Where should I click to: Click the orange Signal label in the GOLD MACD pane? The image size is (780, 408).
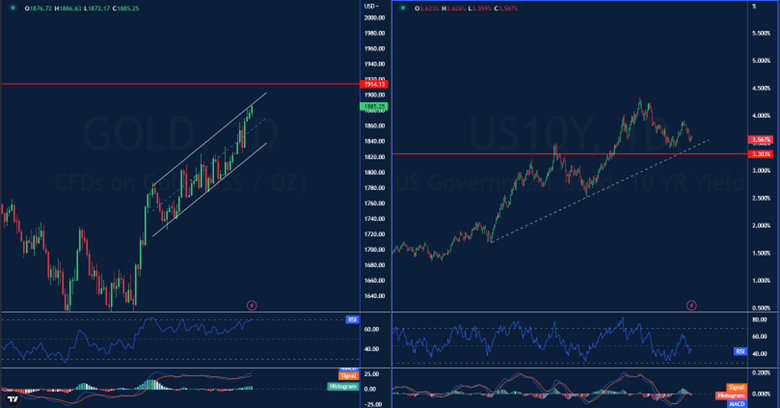348,376
